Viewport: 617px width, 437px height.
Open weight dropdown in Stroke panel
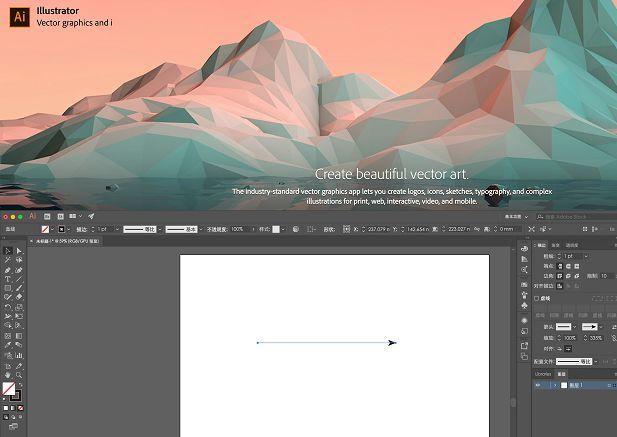point(586,256)
